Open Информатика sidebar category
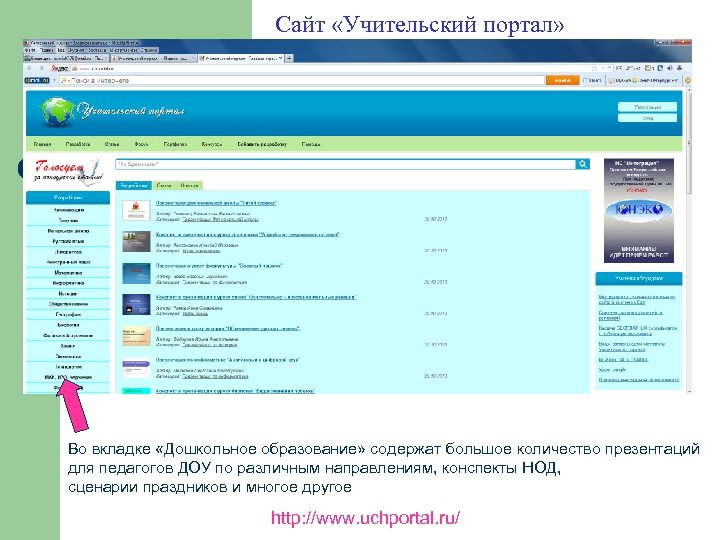The image size is (720, 540). tap(68, 283)
